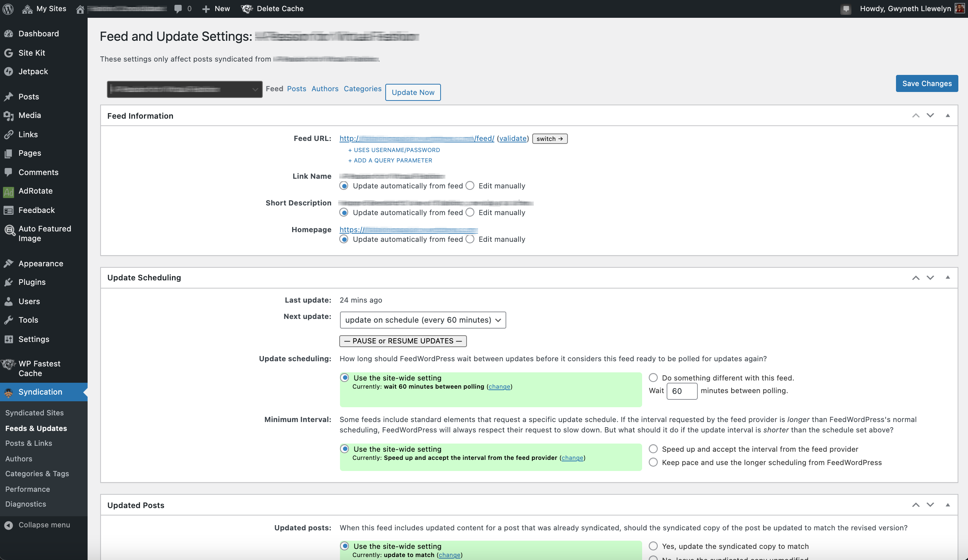
Task: Open Site Kit Google icon
Action: pyautogui.click(x=9, y=53)
